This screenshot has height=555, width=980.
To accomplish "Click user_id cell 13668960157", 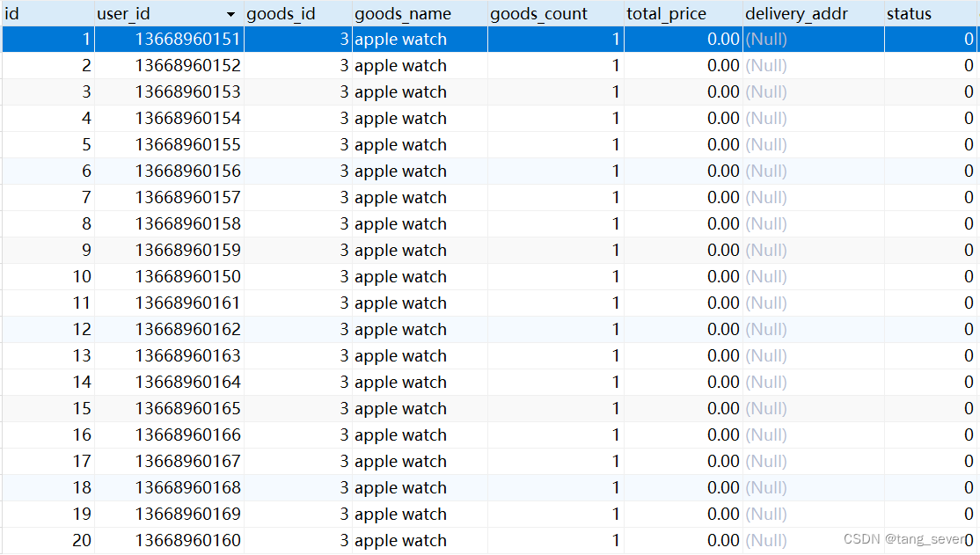I will (x=170, y=198).
